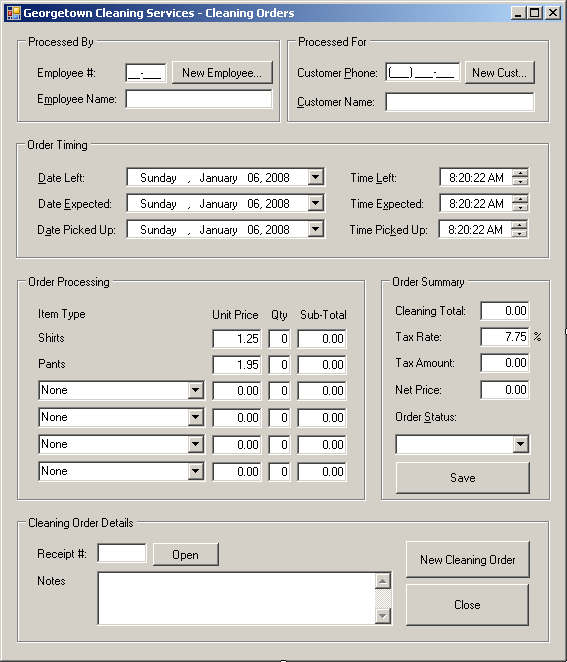Click the New Employee... button
567x662 pixels.
[x=222, y=73]
